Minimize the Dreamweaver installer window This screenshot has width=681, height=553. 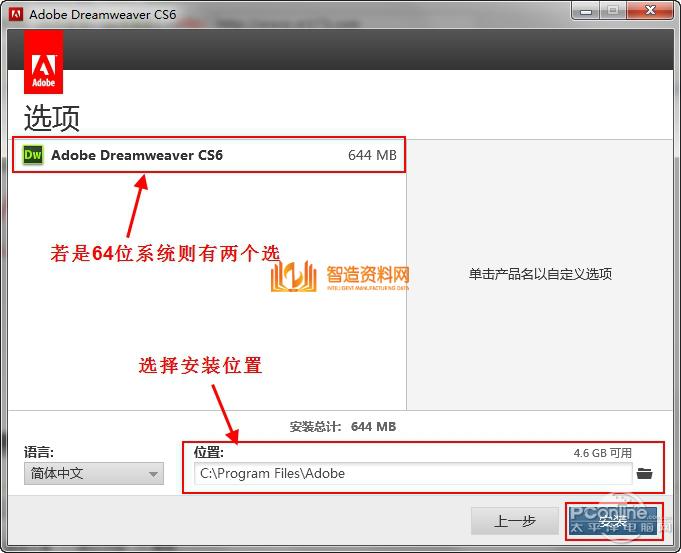(586, 11)
